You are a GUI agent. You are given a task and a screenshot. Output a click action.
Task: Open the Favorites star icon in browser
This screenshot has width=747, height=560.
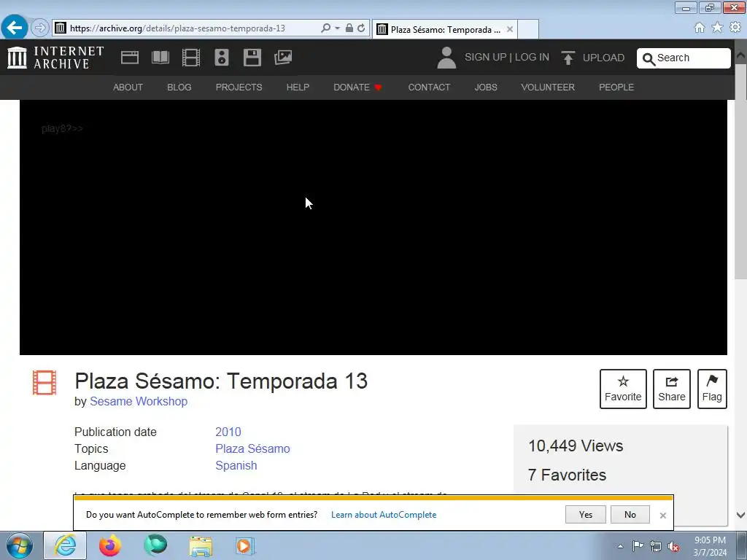[717, 28]
